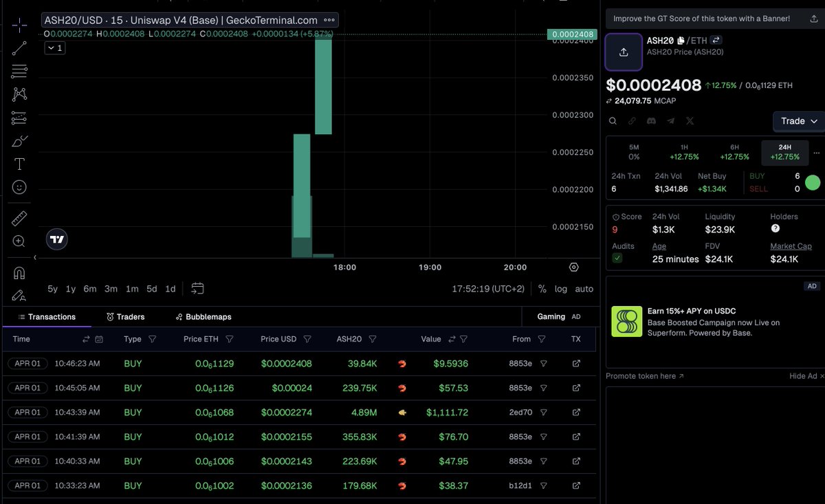Select the crosshair cursor tool
825x504 pixels.
[19, 25]
